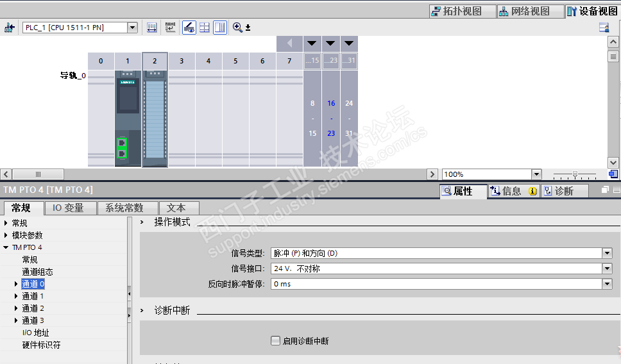
Task: Select the CPU module in slot 1
Action: point(128,119)
